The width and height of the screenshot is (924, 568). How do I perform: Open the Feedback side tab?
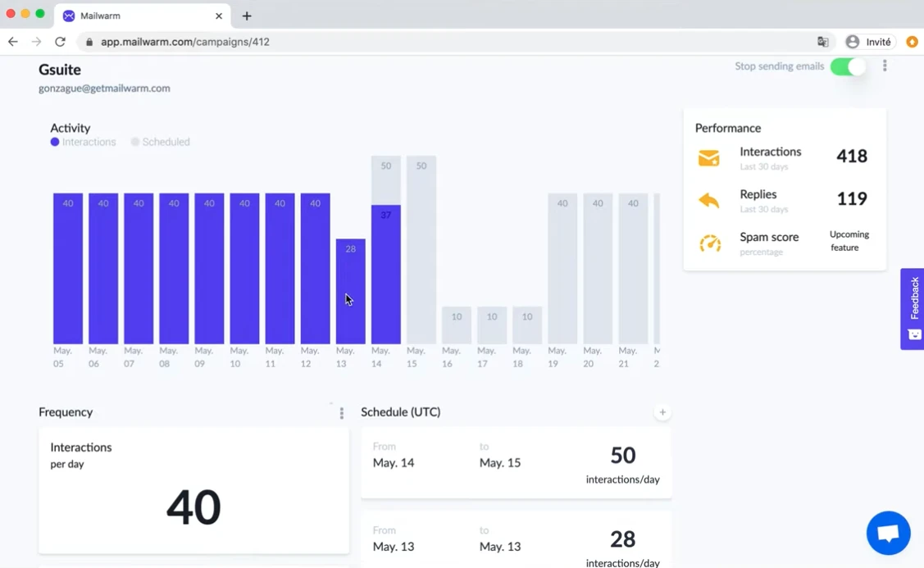[913, 308]
